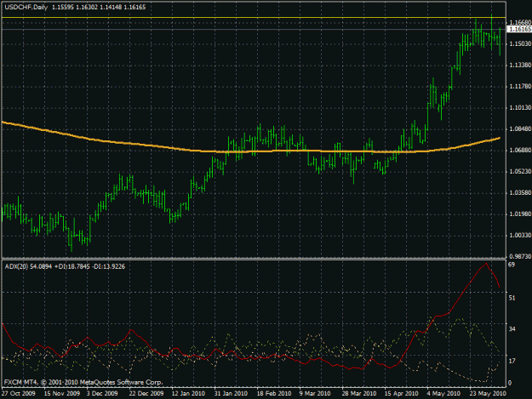Click the 18 Feb 2010 date label
The width and height of the screenshot is (532, 399).
pos(274,393)
